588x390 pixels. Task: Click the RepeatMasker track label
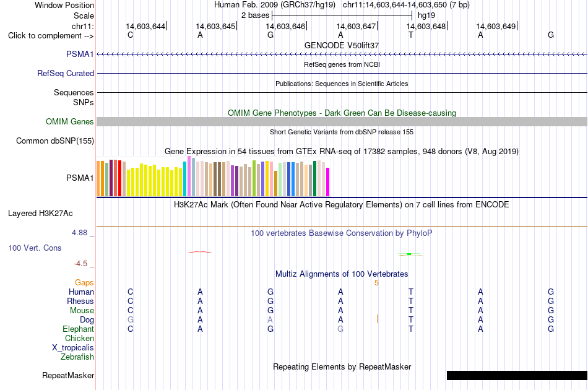(x=68, y=375)
